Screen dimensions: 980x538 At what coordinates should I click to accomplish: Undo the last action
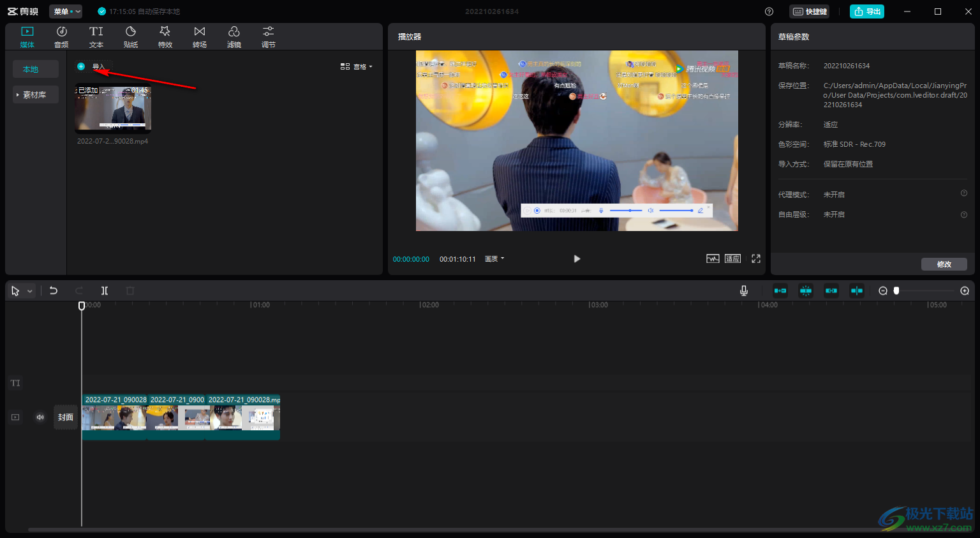click(54, 290)
